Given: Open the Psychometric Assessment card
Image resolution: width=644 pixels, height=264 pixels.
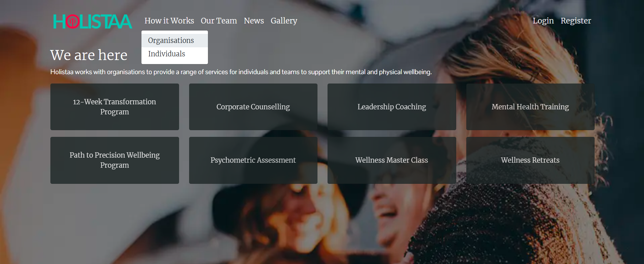Looking at the screenshot, I should (253, 160).
